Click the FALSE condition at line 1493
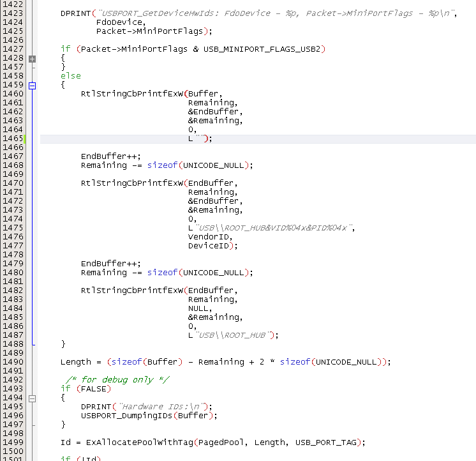 click(x=94, y=389)
